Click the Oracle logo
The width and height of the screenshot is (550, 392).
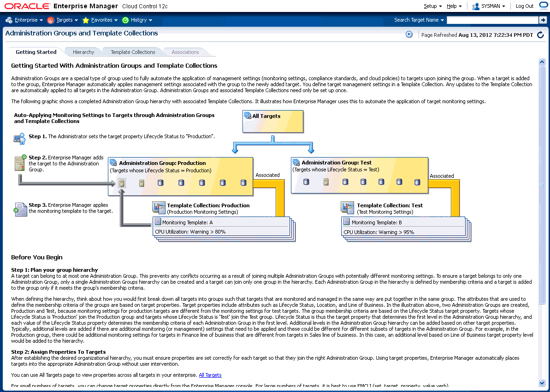tap(27, 6)
